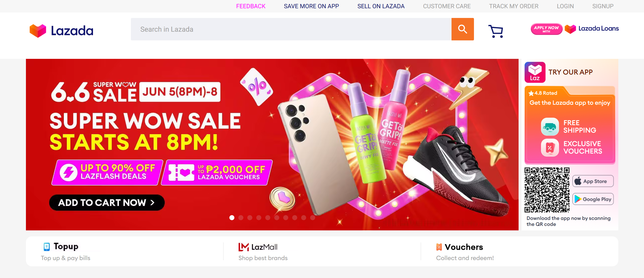Click the App Store download button
Image resolution: width=644 pixels, height=278 pixels.
pos(593,181)
